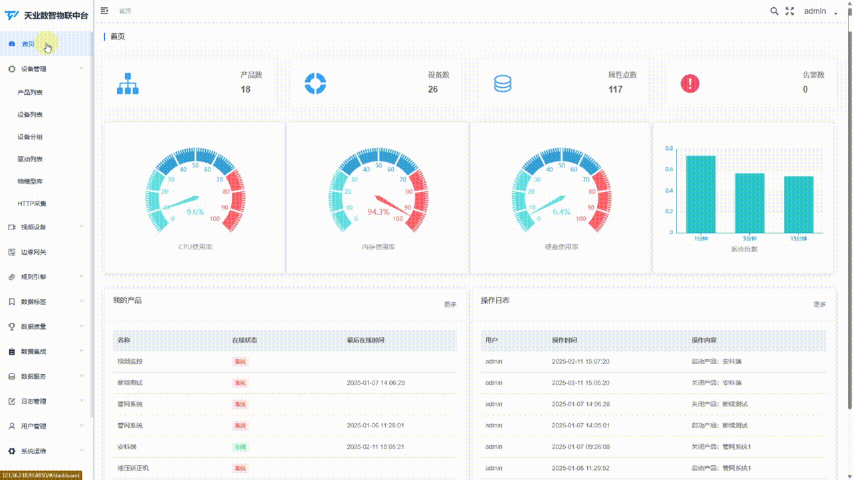Click the sidebar collapse hamburger icon
Screen dimensions: 853x480
pos(104,10)
